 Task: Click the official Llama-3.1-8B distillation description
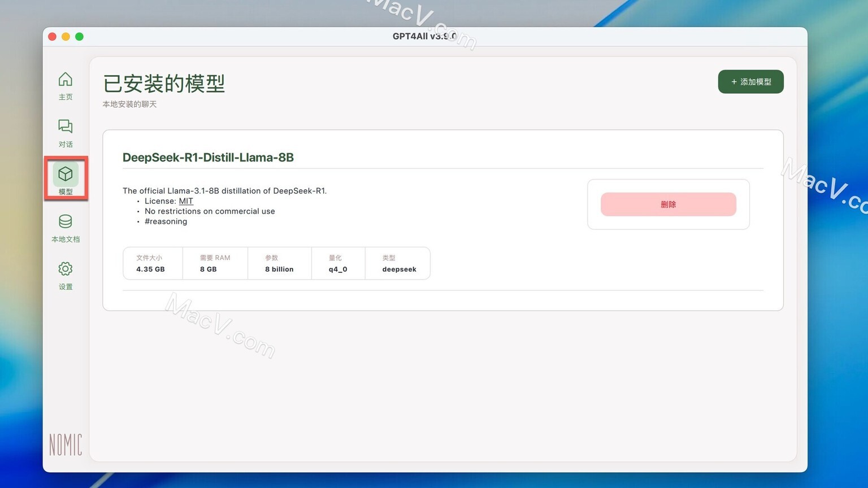(224, 191)
